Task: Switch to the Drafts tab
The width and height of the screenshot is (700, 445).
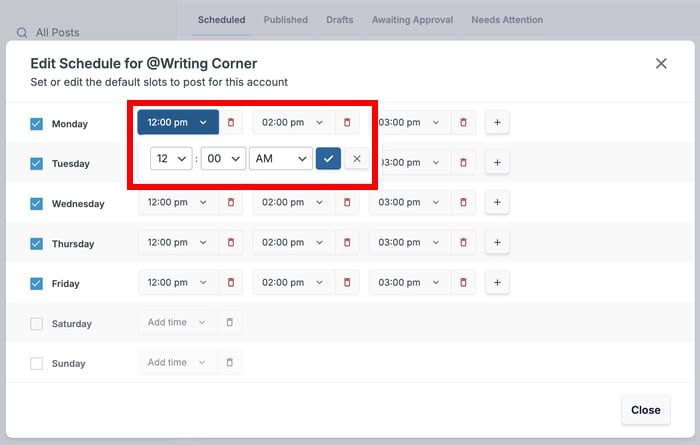Action: tap(338, 19)
